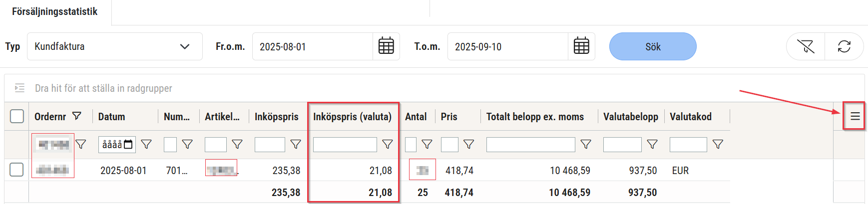868x204 pixels.
Task: Open the hamburger column menu
Action: [855, 116]
